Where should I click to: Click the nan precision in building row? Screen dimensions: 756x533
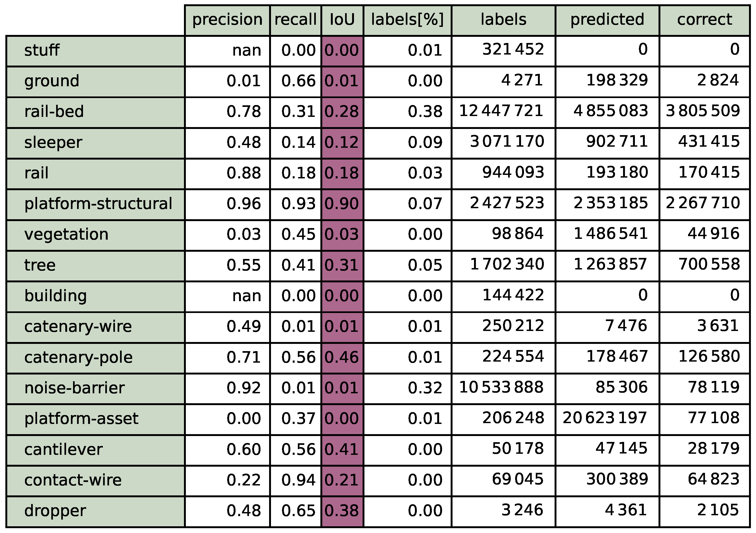pos(247,296)
